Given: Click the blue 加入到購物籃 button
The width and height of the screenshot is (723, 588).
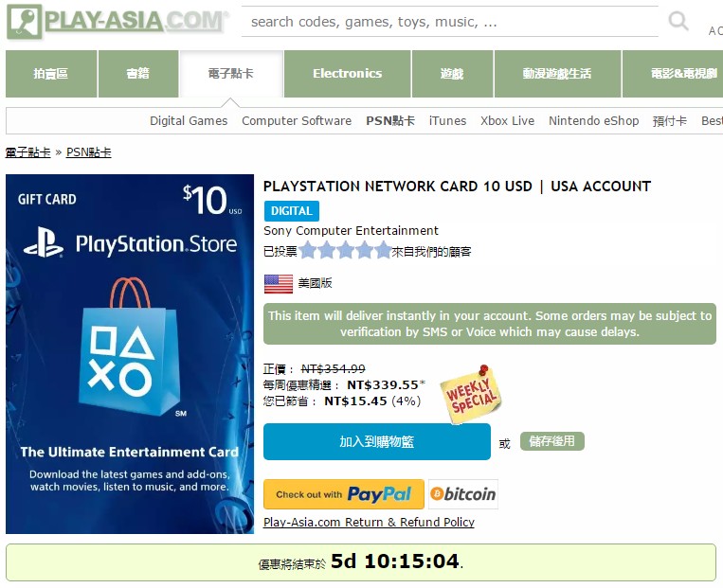Looking at the screenshot, I should (x=377, y=441).
